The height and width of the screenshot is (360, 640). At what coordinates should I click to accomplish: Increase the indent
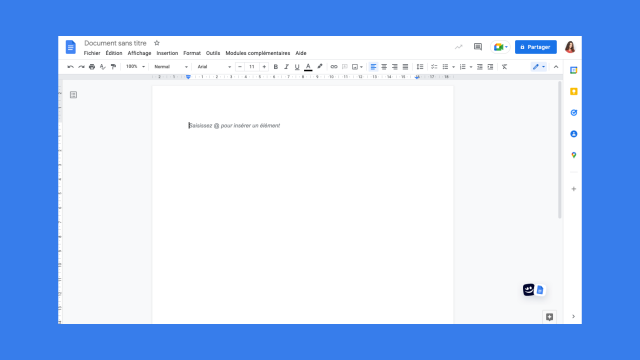pyautogui.click(x=490, y=67)
